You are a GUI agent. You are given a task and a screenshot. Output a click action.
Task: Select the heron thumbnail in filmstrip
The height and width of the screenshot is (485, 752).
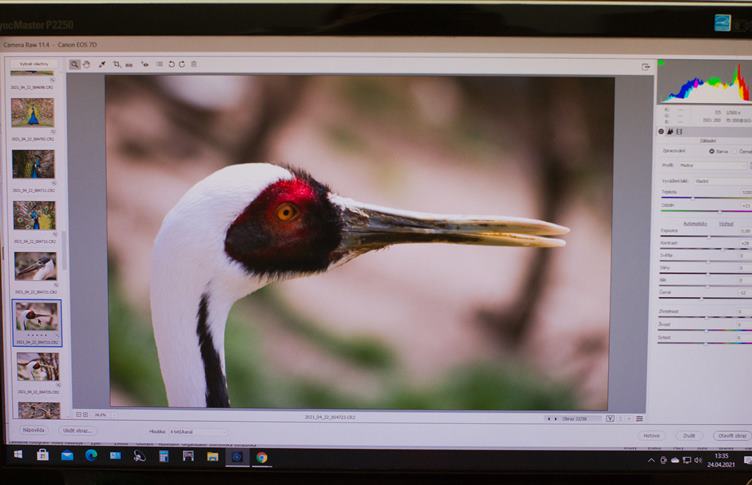(35, 266)
